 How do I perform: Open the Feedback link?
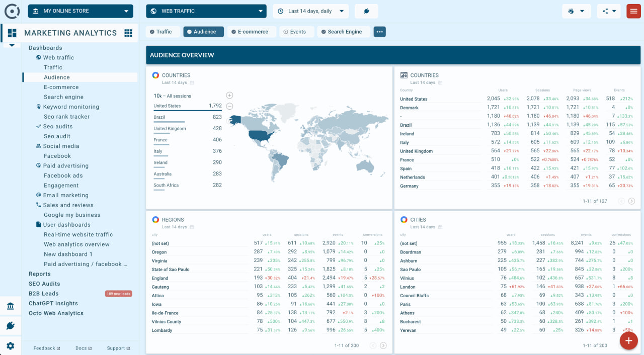click(x=46, y=348)
